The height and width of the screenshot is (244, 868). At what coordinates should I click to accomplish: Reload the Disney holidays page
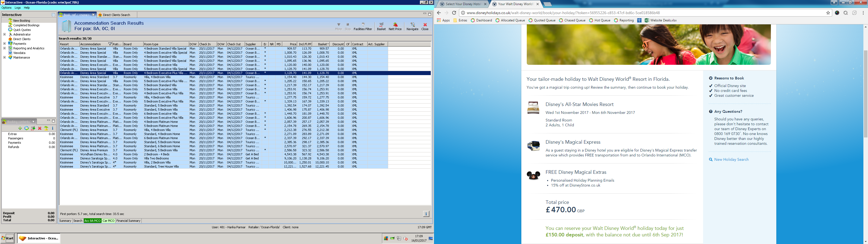454,13
